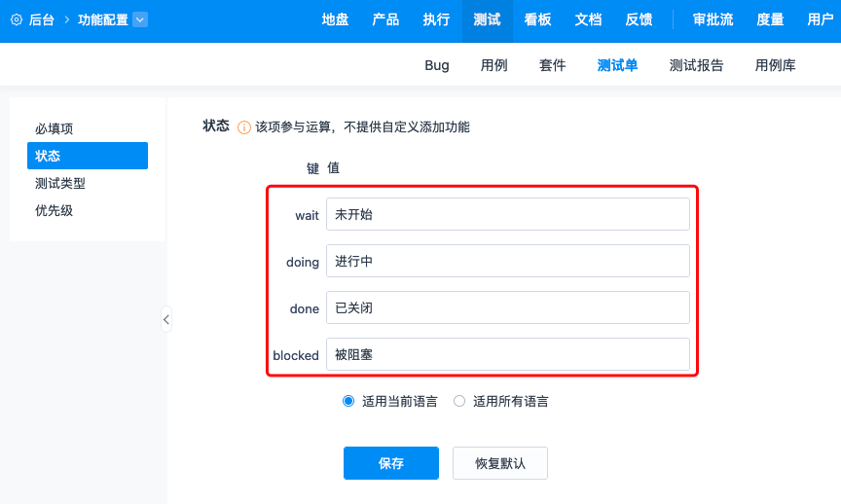
Task: Open the 测试 top menu
Action: [487, 19]
